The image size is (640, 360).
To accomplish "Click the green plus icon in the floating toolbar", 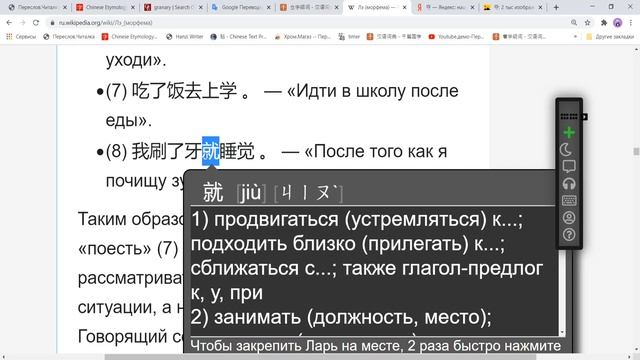I will coord(569,132).
